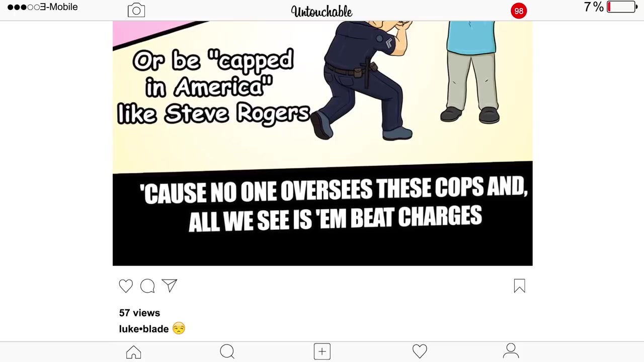Go to the Home tab
Image resolution: width=644 pixels, height=362 pixels.
click(134, 352)
